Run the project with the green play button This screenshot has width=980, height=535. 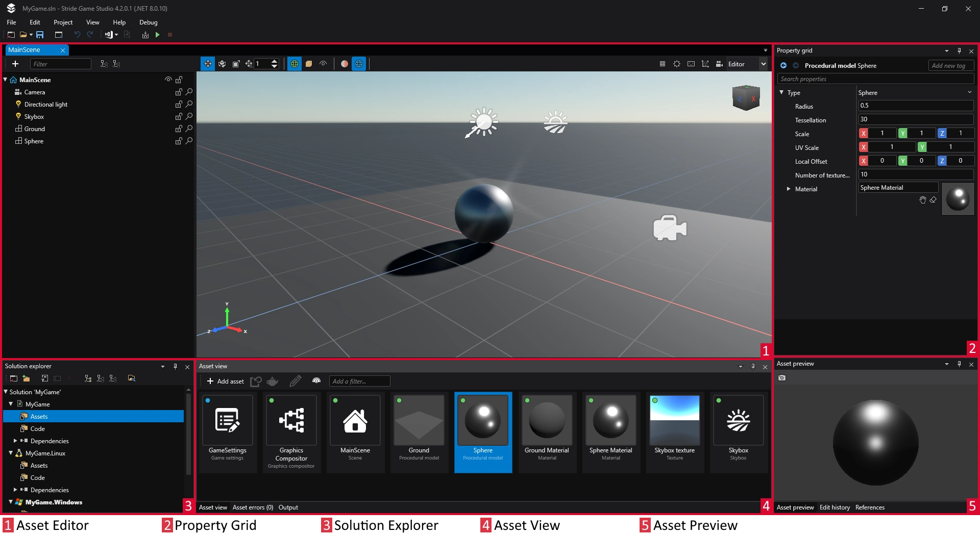coord(158,35)
